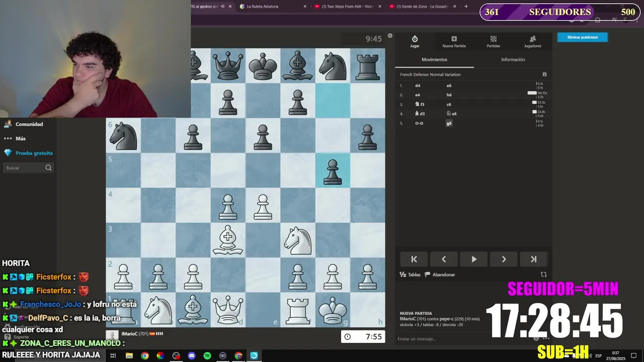Image resolution: width=644 pixels, height=362 pixels.
Task: Open board settings gear icon
Action: [x=390, y=36]
